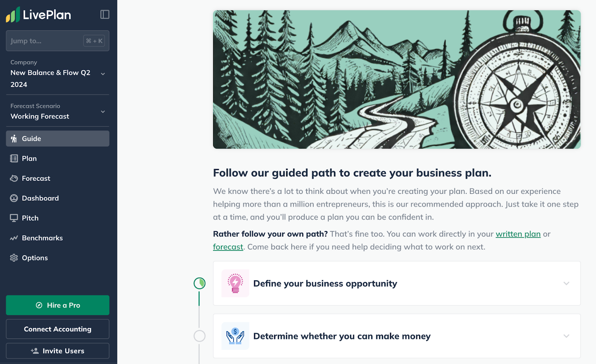Click the lightbulb business opportunity icon
The height and width of the screenshot is (364, 596).
[235, 283]
